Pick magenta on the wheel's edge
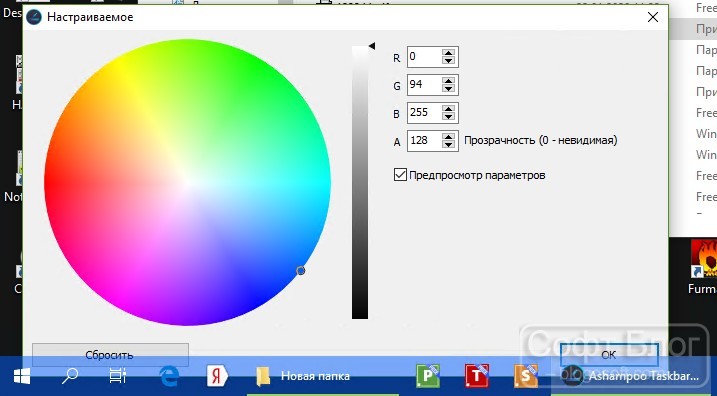 coord(118,304)
